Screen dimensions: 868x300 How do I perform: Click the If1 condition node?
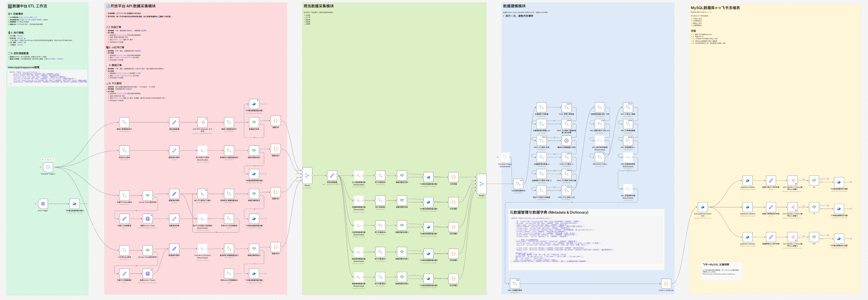(814, 180)
